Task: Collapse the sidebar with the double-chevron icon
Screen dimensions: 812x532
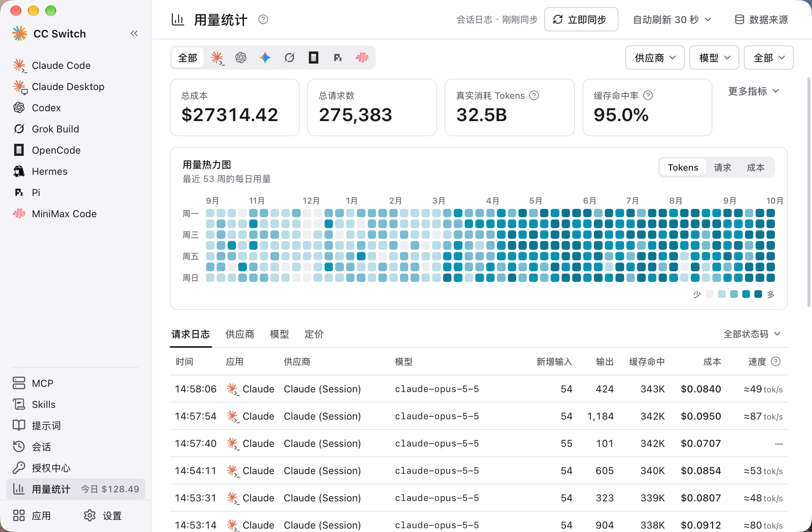Action: [134, 34]
